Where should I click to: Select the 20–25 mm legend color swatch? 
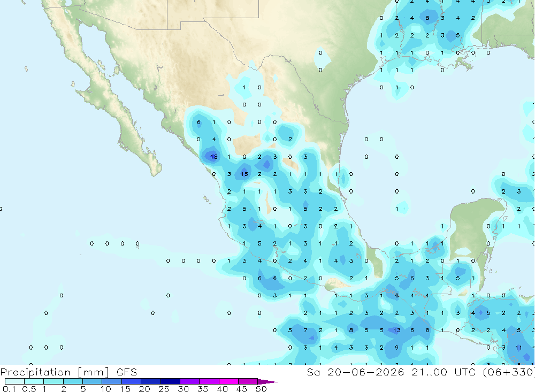tap(151, 381)
